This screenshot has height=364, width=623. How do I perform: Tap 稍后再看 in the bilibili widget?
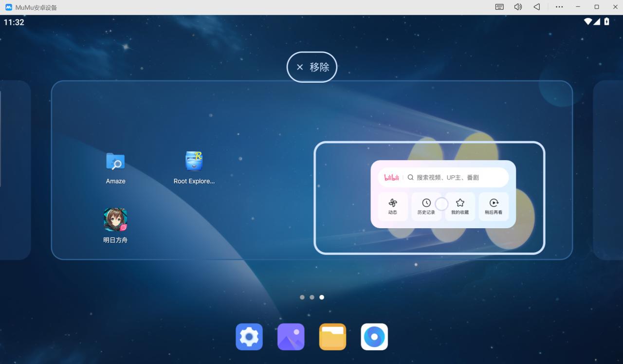[494, 206]
